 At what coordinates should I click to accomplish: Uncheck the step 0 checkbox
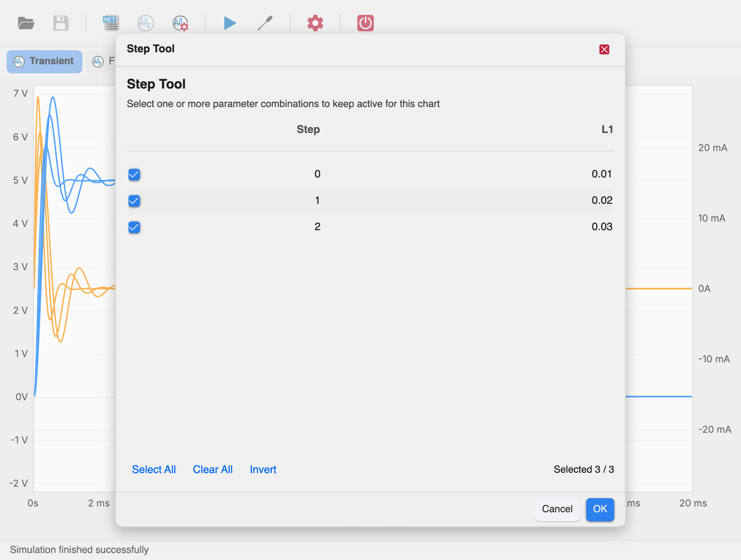coord(134,175)
